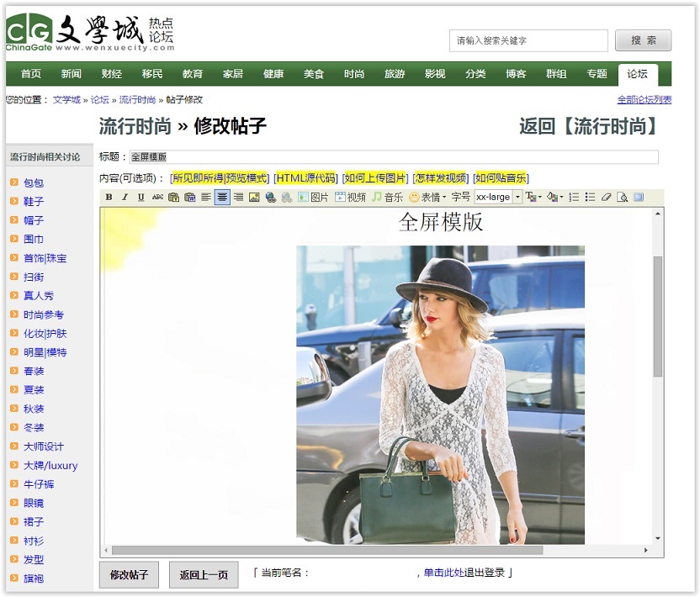The image size is (700, 597).
Task: Click the 修改帖子 submit button
Action: (129, 575)
